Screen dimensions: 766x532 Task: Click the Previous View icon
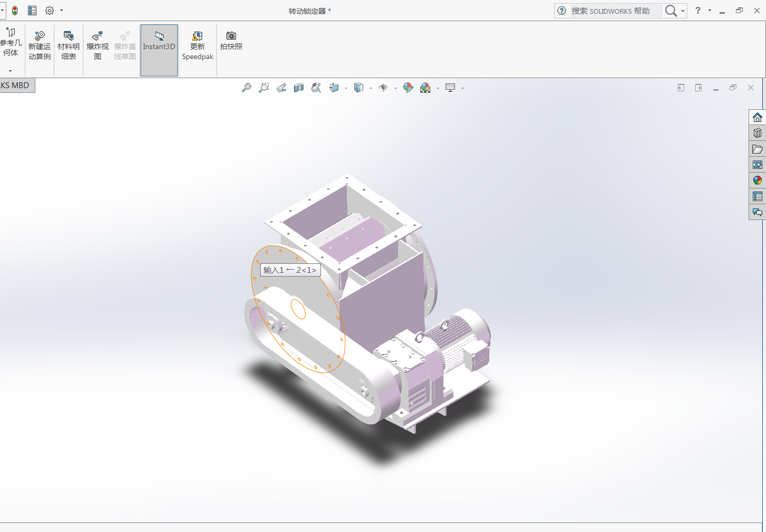click(281, 88)
